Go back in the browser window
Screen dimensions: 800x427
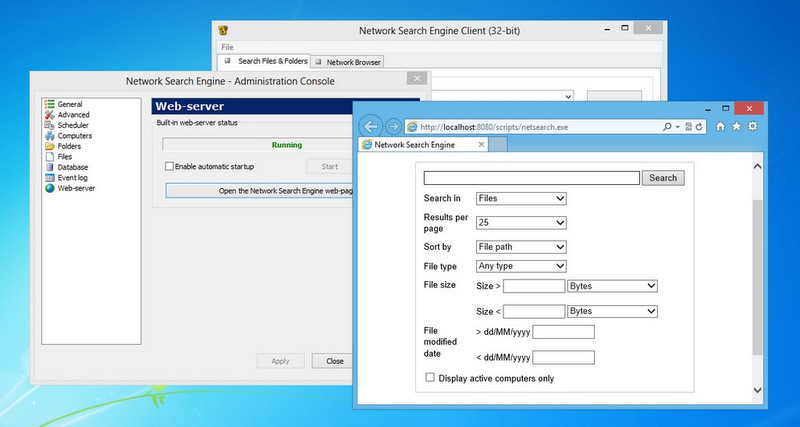(x=371, y=127)
